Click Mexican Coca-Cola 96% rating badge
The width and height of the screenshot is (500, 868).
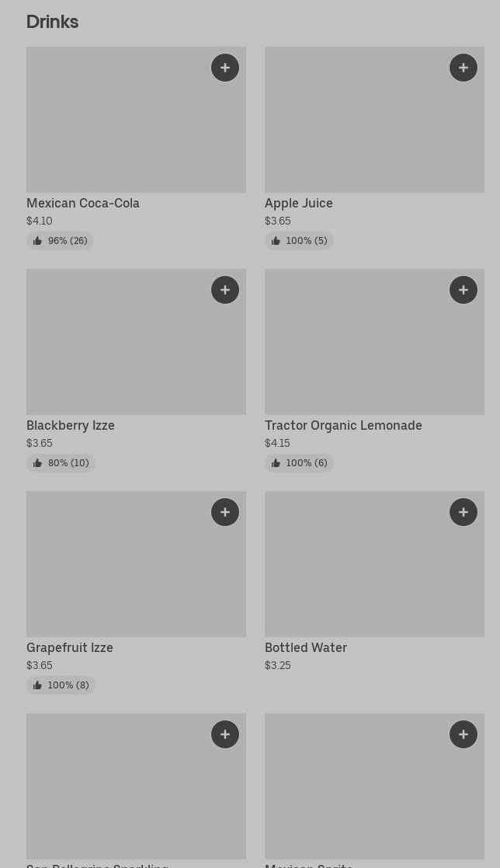coord(61,241)
